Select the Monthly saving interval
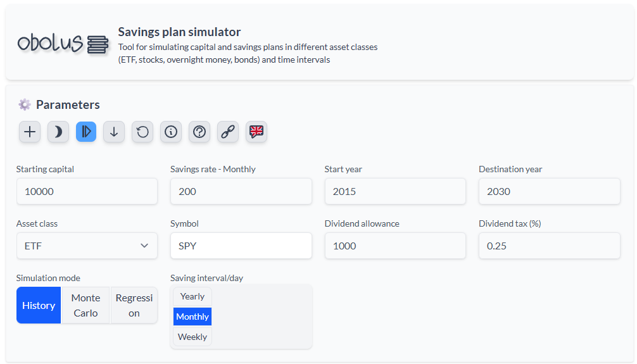Image resolution: width=637 pixels, height=364 pixels. [x=192, y=317]
